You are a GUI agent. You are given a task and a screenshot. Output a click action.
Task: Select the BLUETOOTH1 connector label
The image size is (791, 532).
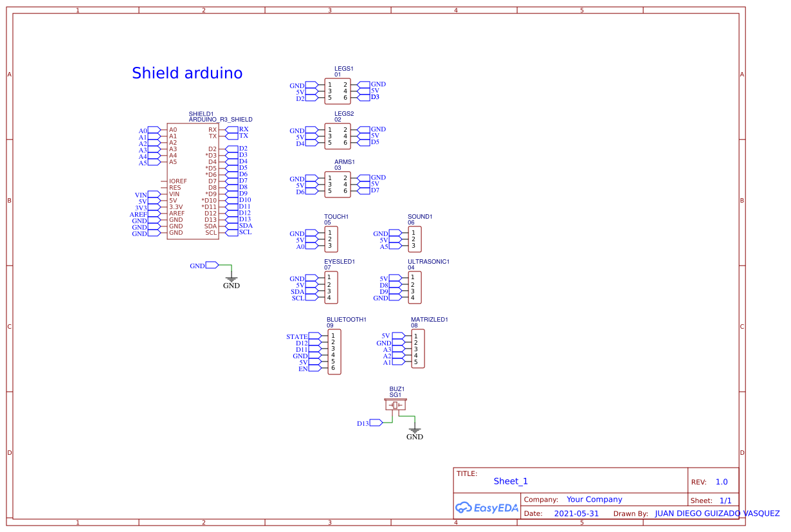pyautogui.click(x=347, y=319)
